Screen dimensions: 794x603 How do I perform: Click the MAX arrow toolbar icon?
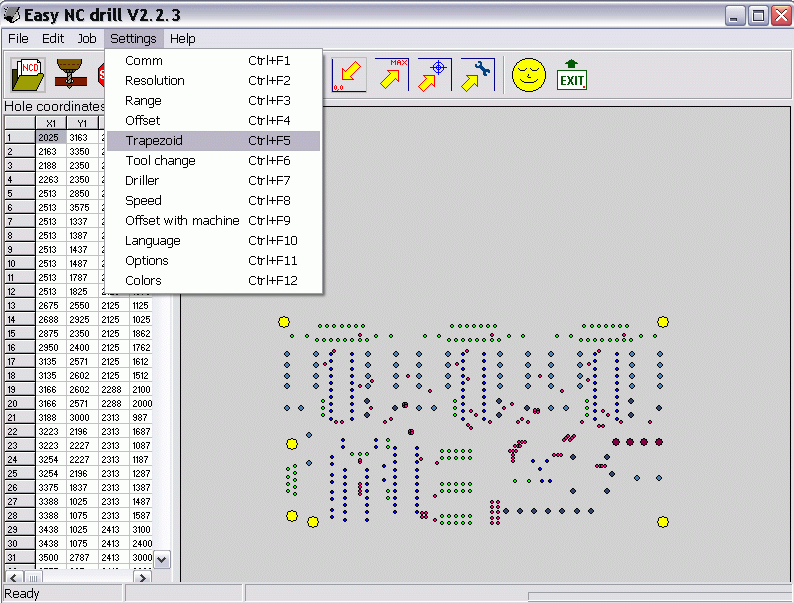[x=392, y=74]
